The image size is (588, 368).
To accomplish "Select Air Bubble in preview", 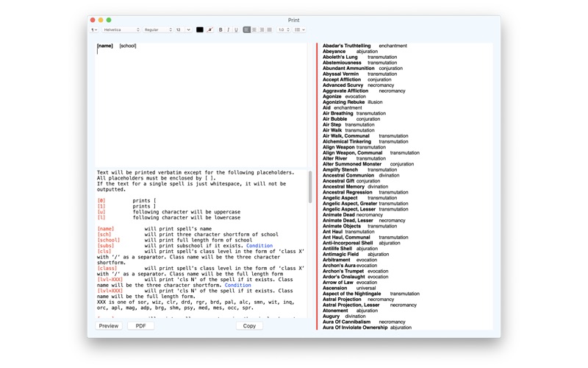I will pyautogui.click(x=335, y=119).
